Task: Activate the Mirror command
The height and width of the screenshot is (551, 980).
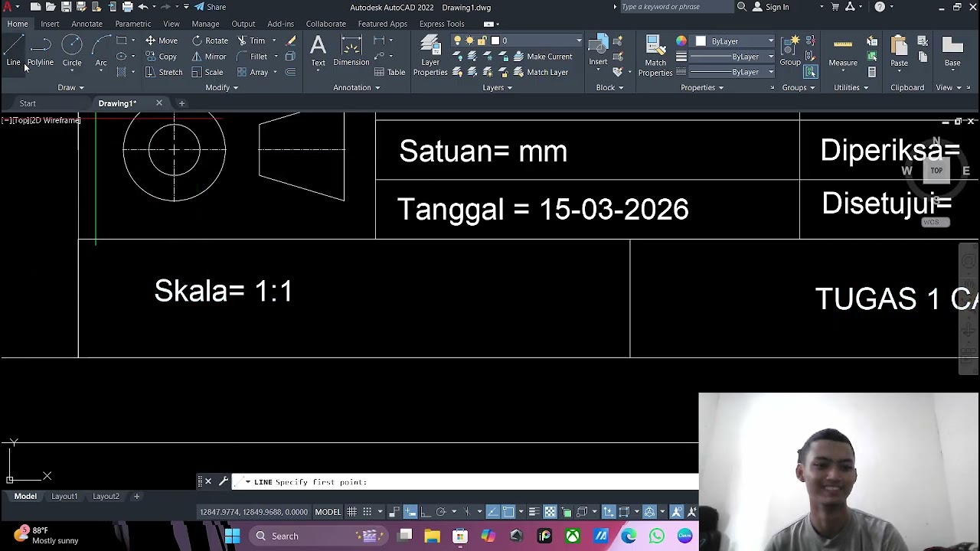Action: point(209,57)
